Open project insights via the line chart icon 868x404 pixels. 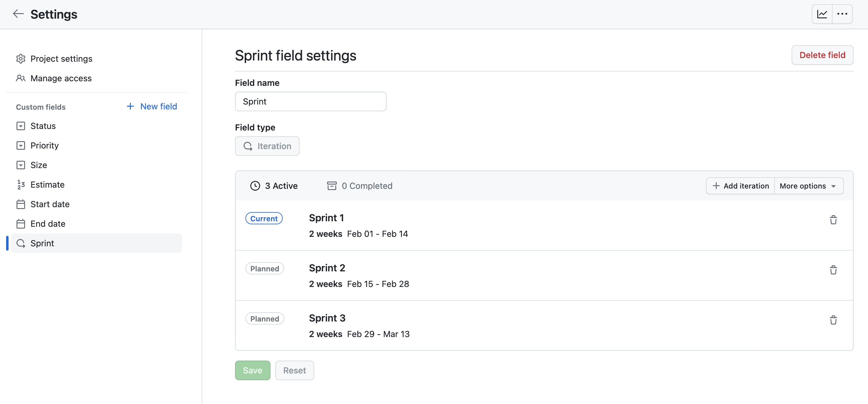coord(822,14)
